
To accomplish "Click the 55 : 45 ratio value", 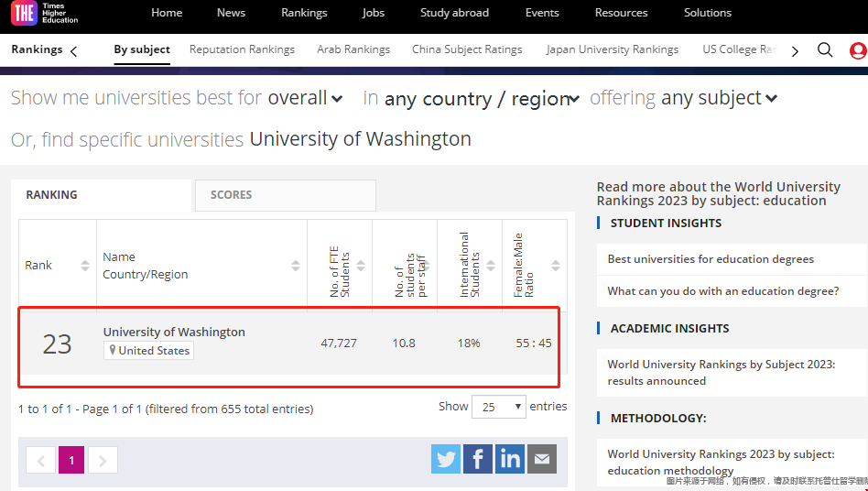I will click(534, 344).
